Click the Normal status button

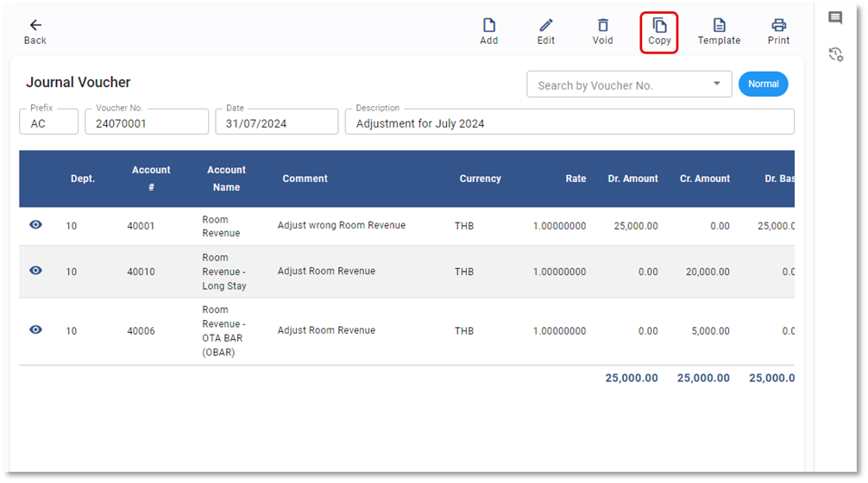(763, 85)
